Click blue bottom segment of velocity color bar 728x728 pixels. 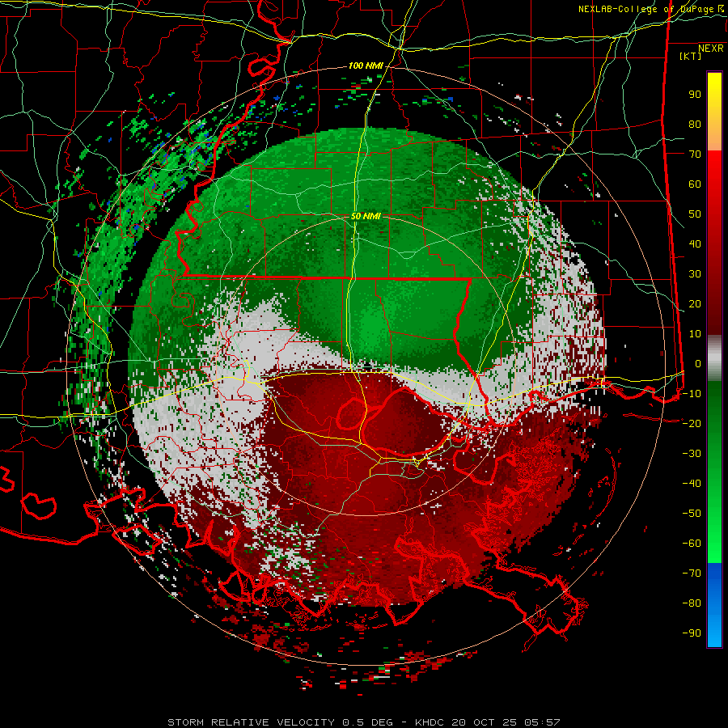(714, 605)
